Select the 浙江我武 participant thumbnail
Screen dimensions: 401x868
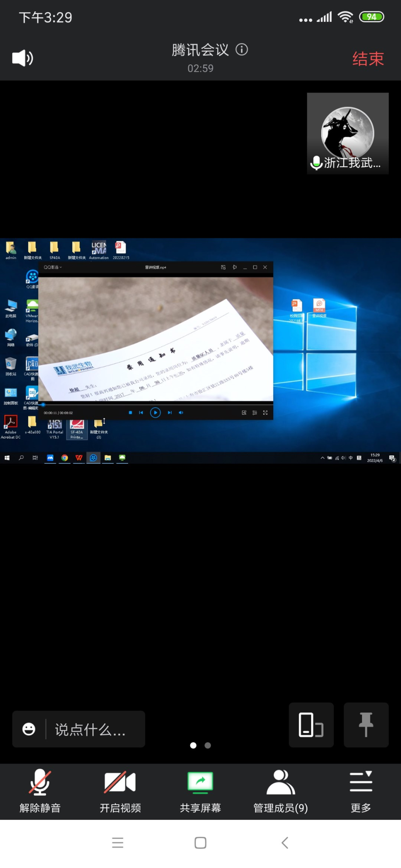(347, 134)
